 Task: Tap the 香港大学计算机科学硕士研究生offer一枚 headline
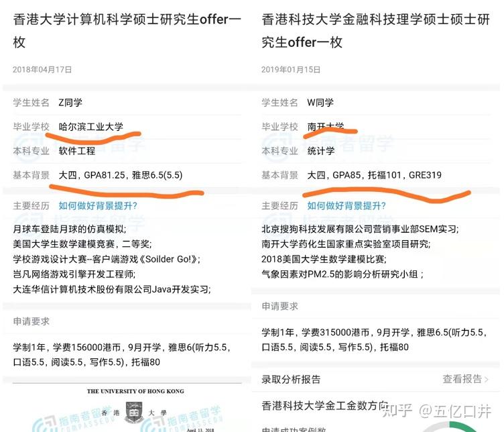(127, 31)
